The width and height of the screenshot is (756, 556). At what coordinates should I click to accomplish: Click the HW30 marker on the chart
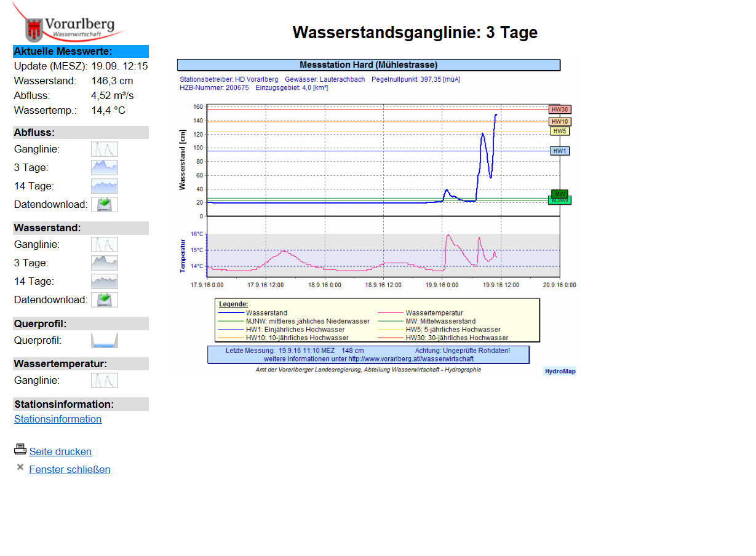click(x=560, y=109)
